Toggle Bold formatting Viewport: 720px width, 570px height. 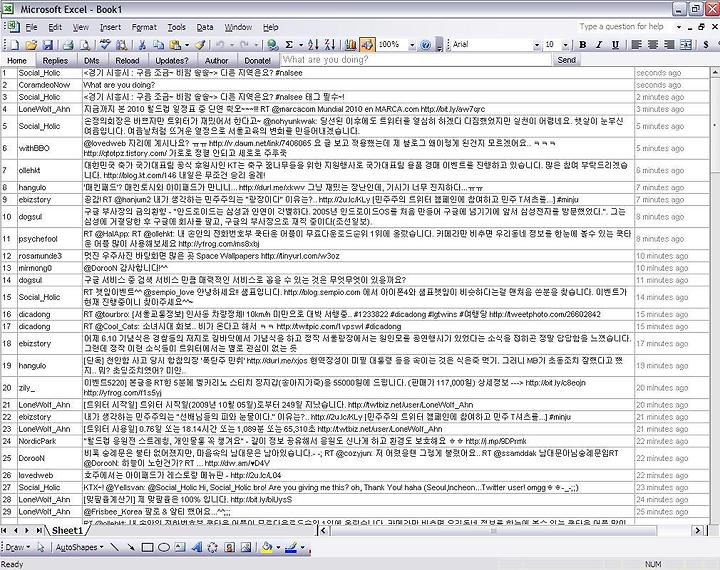click(x=583, y=45)
